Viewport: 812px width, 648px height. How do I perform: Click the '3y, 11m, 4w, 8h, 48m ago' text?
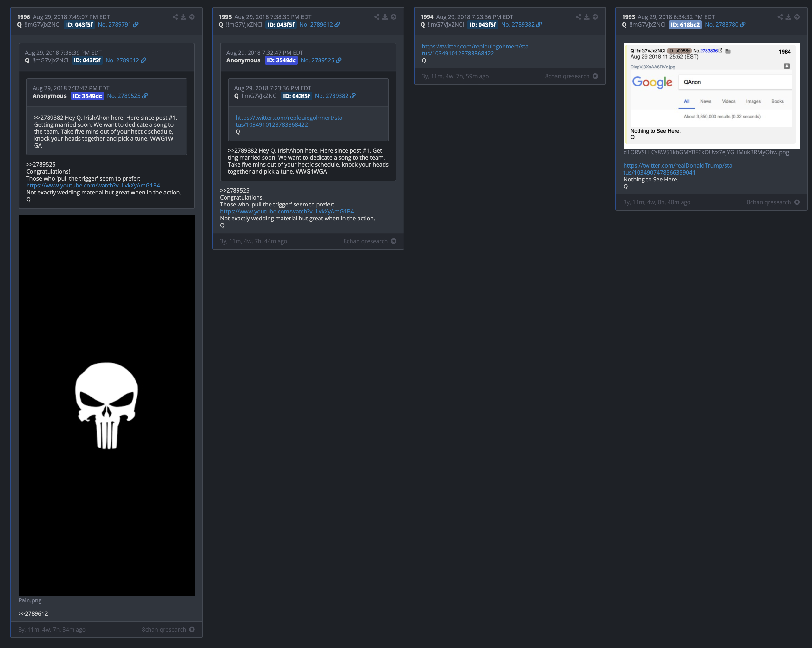point(657,202)
